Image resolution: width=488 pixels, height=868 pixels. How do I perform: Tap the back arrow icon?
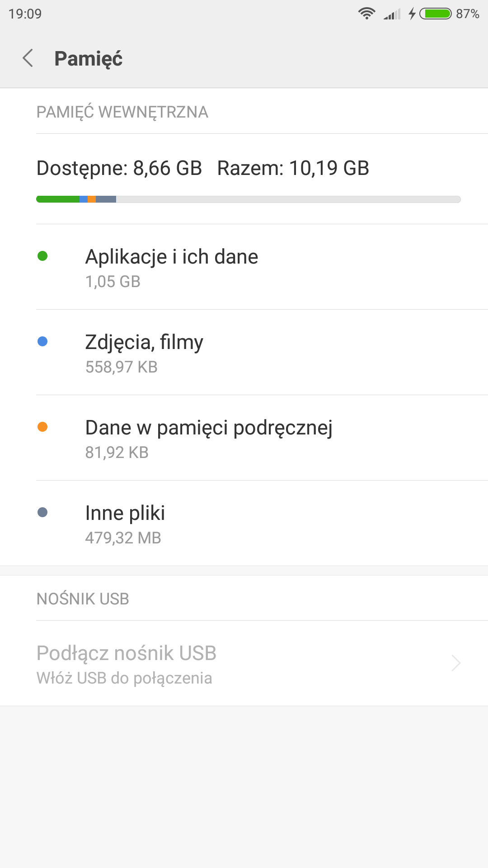pyautogui.click(x=28, y=58)
